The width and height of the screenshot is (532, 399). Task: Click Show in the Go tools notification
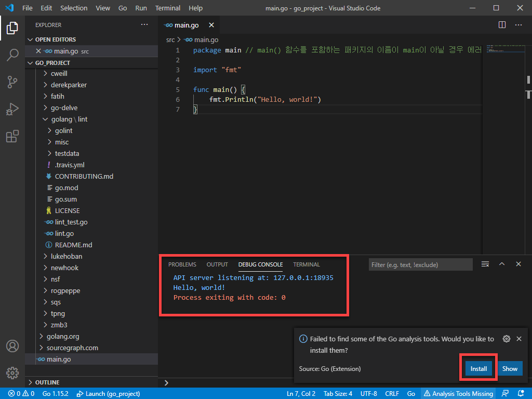click(x=510, y=369)
